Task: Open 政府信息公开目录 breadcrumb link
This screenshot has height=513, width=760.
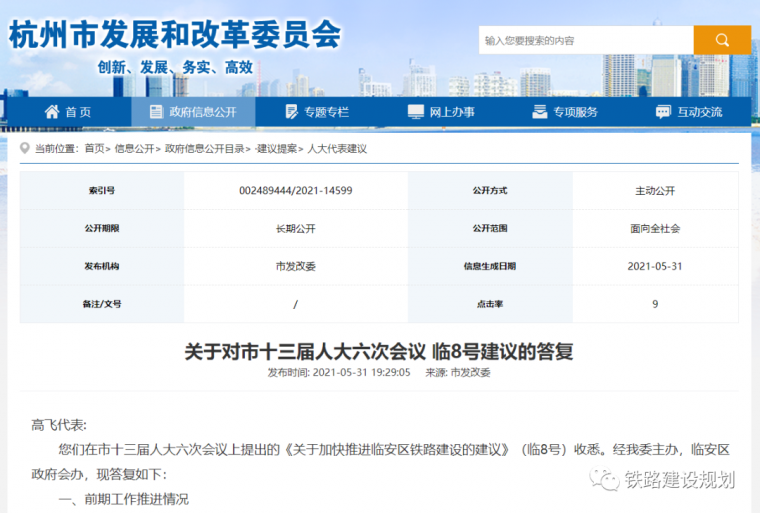Action: pos(204,149)
